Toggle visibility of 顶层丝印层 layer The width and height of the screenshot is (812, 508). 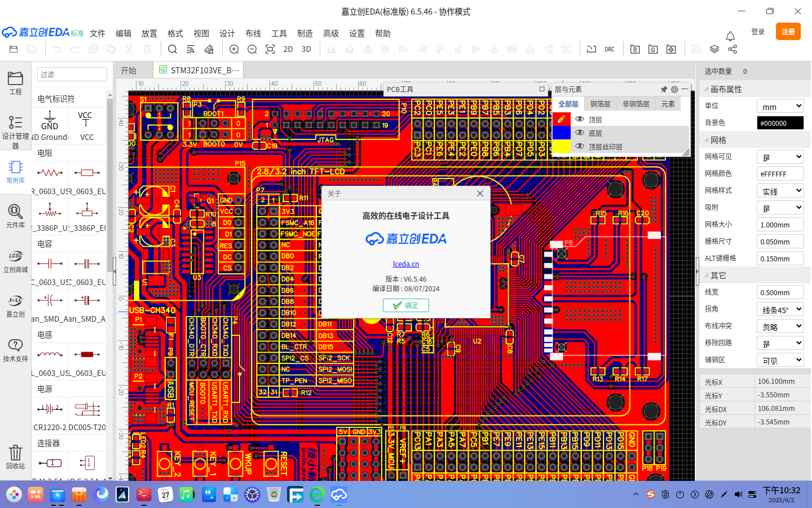tap(580, 146)
